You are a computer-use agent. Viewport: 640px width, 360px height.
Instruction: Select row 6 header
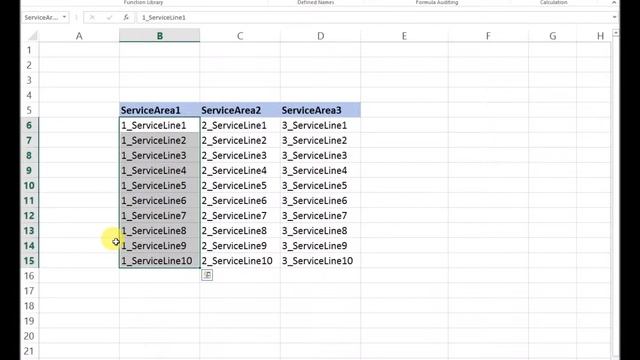point(29,125)
